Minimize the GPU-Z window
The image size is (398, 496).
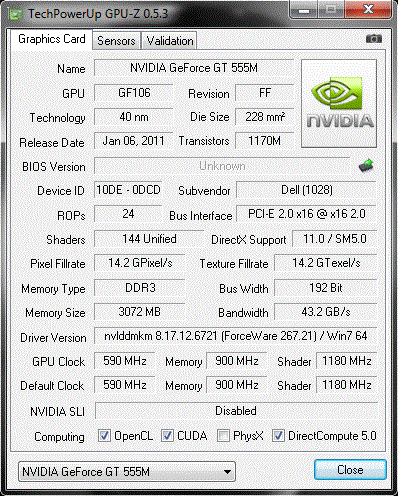pyautogui.click(x=304, y=10)
